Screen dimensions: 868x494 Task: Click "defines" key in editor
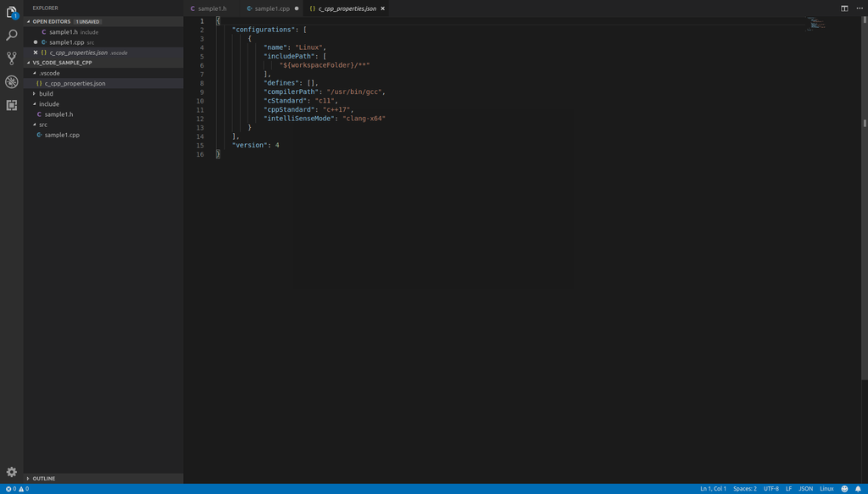tap(281, 83)
